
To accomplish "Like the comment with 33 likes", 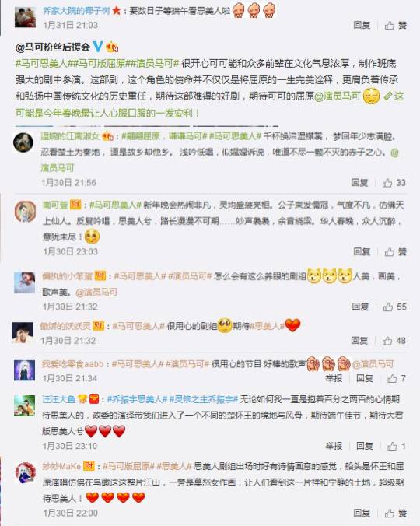I will [x=394, y=183].
